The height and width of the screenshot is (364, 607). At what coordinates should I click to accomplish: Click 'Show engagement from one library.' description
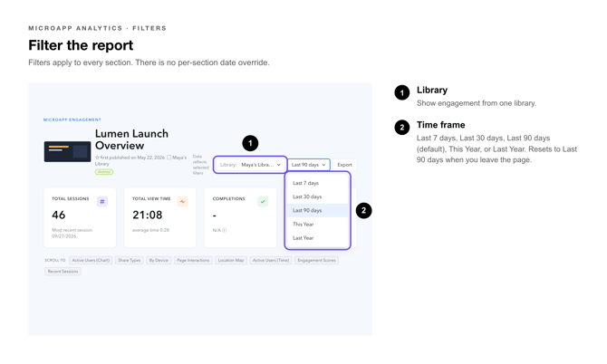pyautogui.click(x=477, y=103)
